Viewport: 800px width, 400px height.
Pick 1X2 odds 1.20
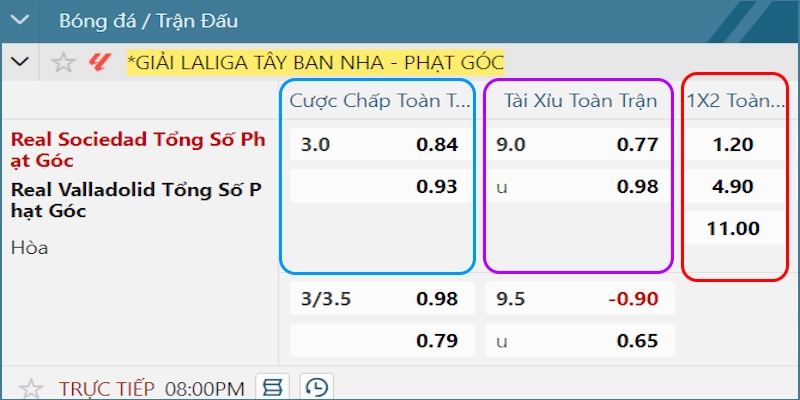click(734, 145)
